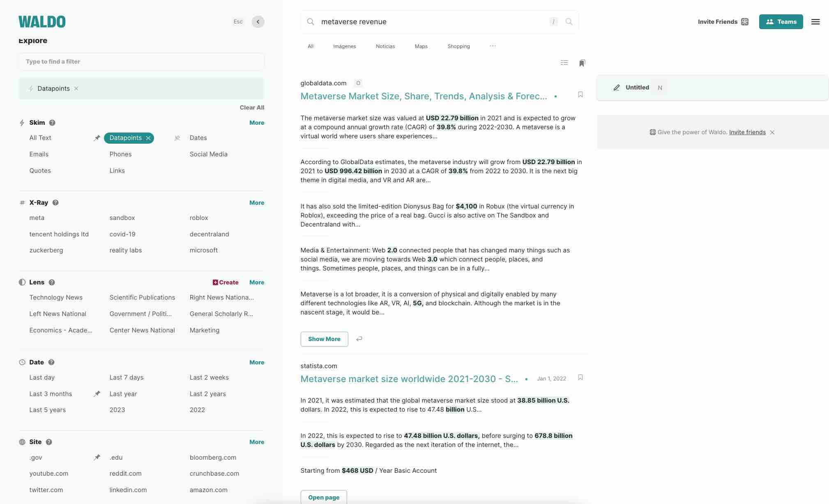The width and height of the screenshot is (829, 504).
Task: Open the statista Metaverse market size link
Action: tap(409, 379)
